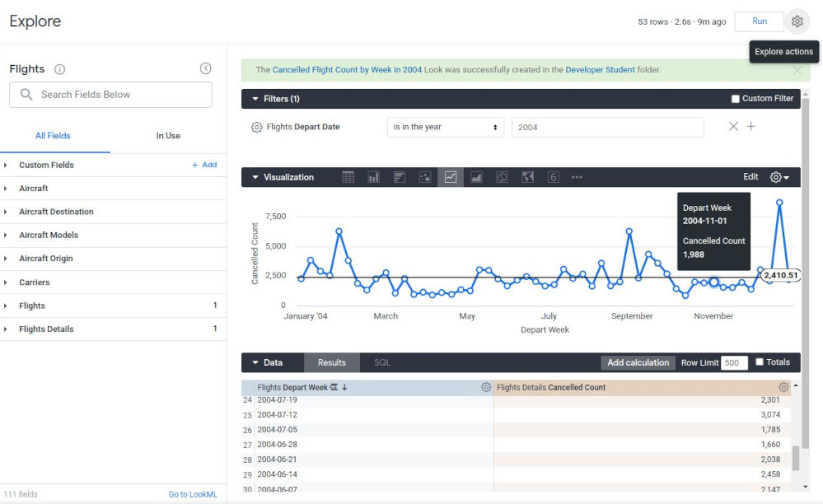823x504 pixels.
Task: Select the Bar chart visualization icon
Action: point(400,177)
